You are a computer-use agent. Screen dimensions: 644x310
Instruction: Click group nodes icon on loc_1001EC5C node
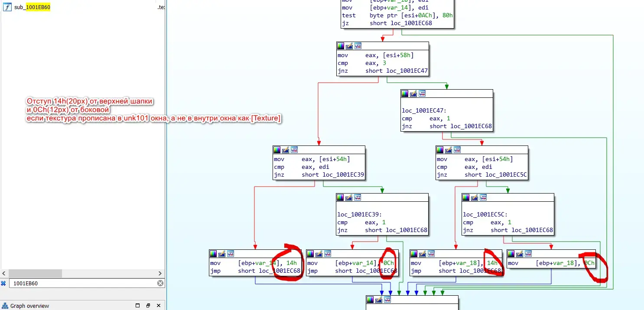point(483,197)
